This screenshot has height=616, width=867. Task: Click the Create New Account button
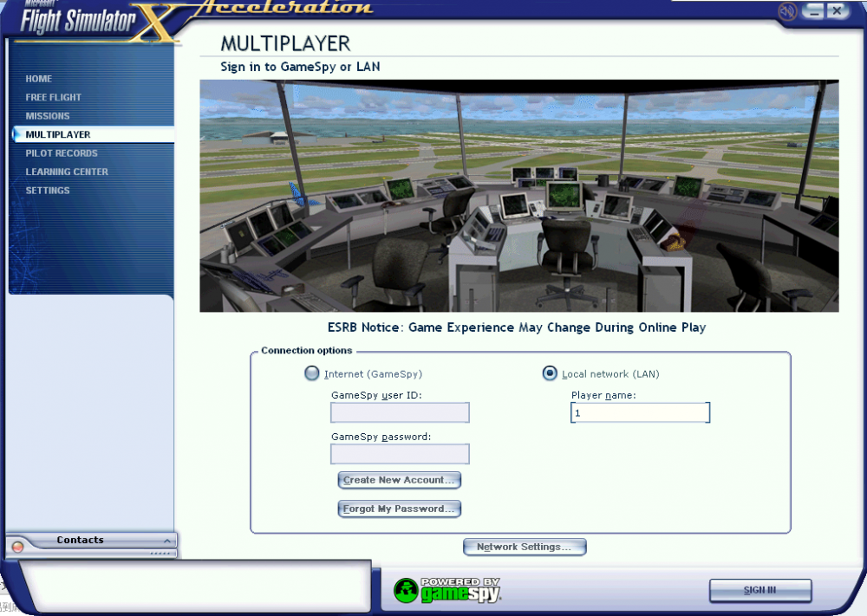399,480
